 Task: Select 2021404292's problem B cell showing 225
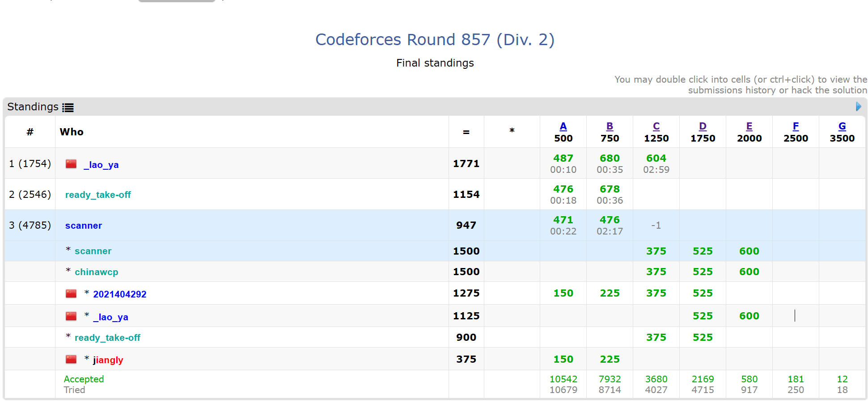point(610,293)
